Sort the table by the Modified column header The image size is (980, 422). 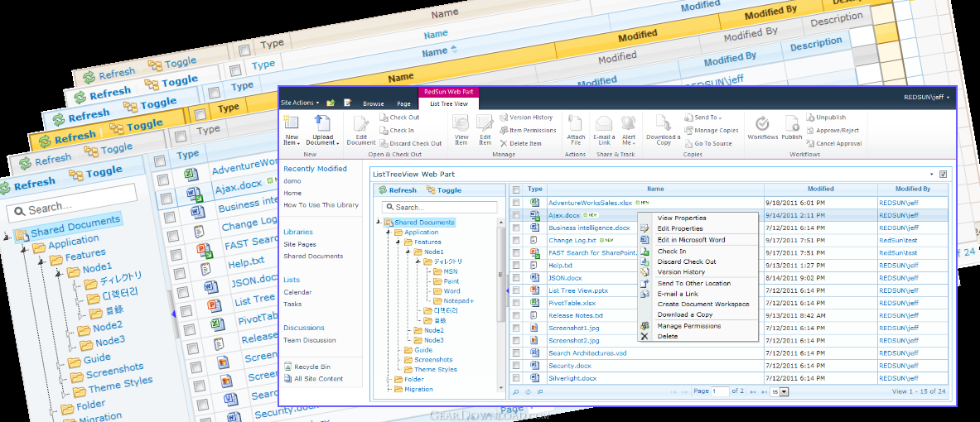point(820,189)
